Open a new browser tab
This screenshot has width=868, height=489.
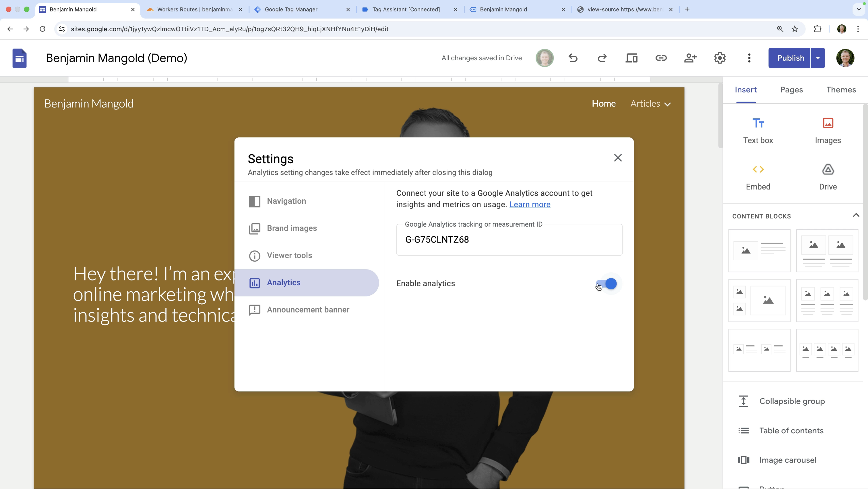pos(687,9)
